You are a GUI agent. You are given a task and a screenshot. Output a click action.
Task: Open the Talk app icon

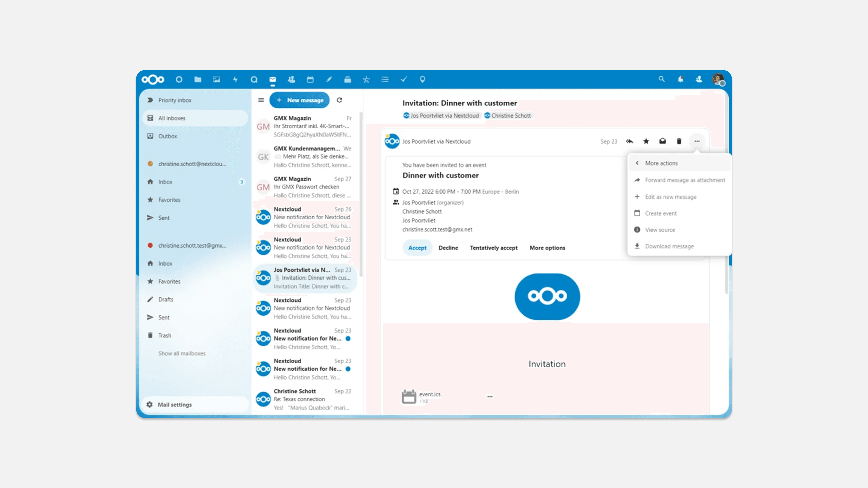pos(254,80)
